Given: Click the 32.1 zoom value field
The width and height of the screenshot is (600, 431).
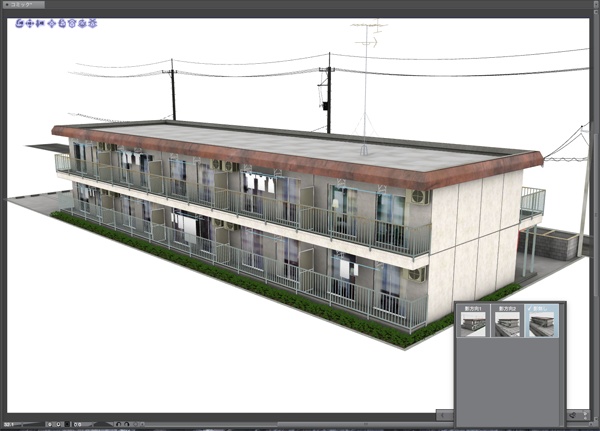Looking at the screenshot, I should [x=9, y=424].
